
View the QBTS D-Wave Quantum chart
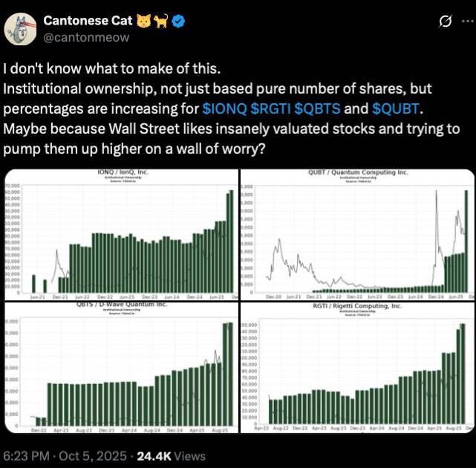point(120,367)
